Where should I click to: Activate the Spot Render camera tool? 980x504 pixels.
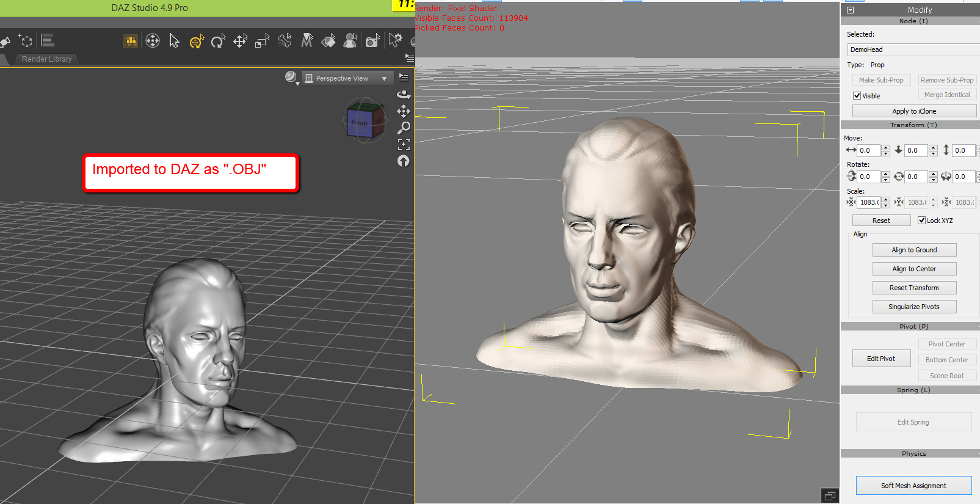372,41
